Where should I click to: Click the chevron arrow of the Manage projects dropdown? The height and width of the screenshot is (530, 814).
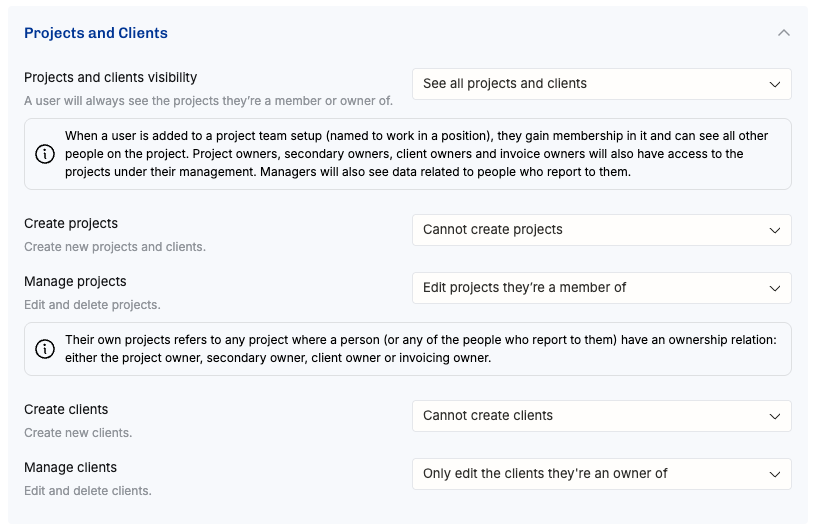(775, 289)
